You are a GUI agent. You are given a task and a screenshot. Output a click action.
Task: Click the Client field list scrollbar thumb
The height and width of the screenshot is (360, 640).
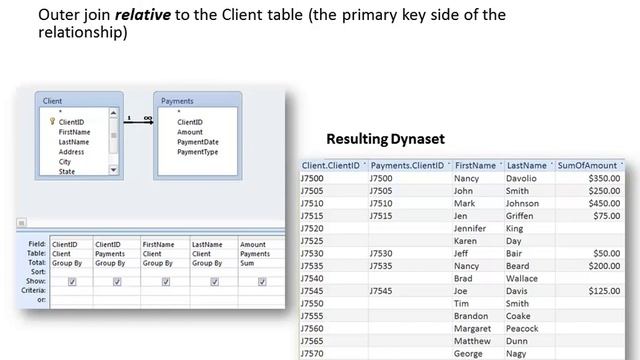(113, 136)
